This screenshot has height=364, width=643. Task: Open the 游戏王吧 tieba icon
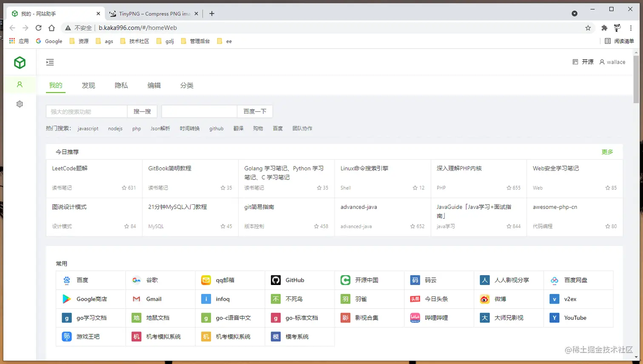[67, 336]
